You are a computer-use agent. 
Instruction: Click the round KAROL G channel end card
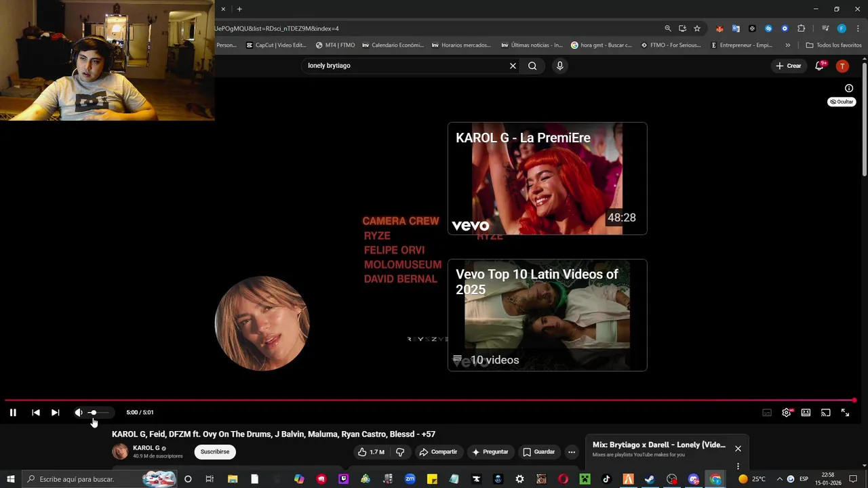(262, 323)
